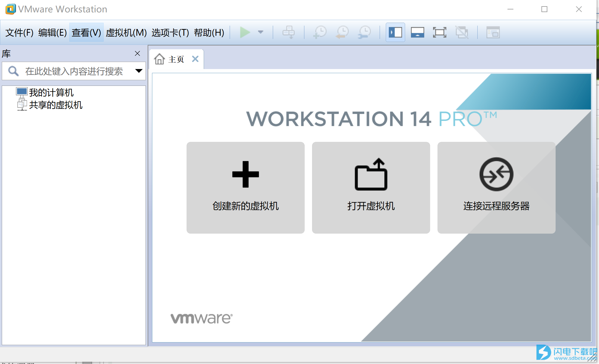Screen dimensions: 599x364
Task: Close the 库 library panel
Action: click(x=137, y=53)
